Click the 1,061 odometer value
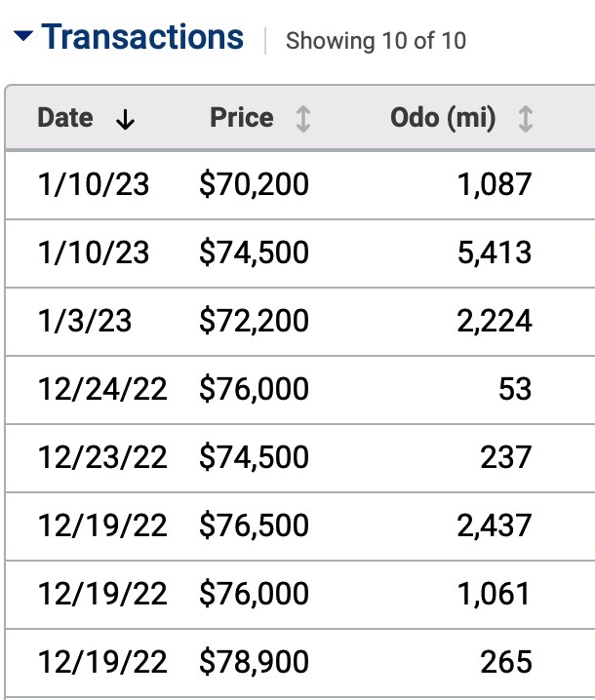 click(x=495, y=594)
